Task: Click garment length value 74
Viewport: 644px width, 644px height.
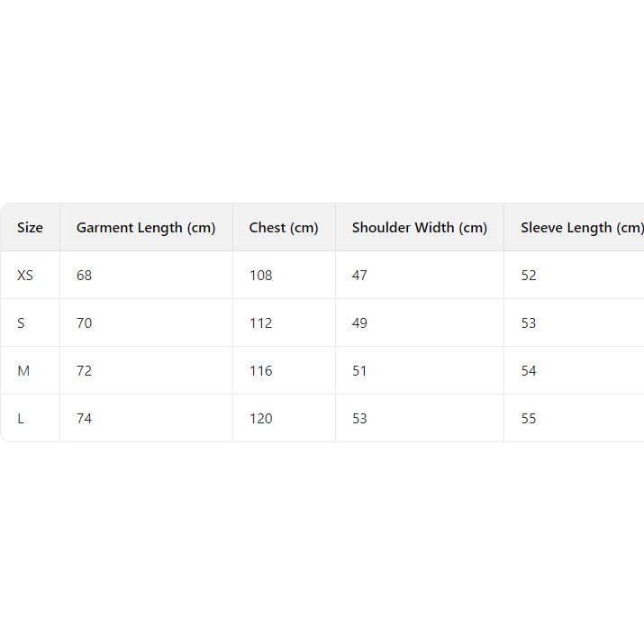Action: point(84,419)
